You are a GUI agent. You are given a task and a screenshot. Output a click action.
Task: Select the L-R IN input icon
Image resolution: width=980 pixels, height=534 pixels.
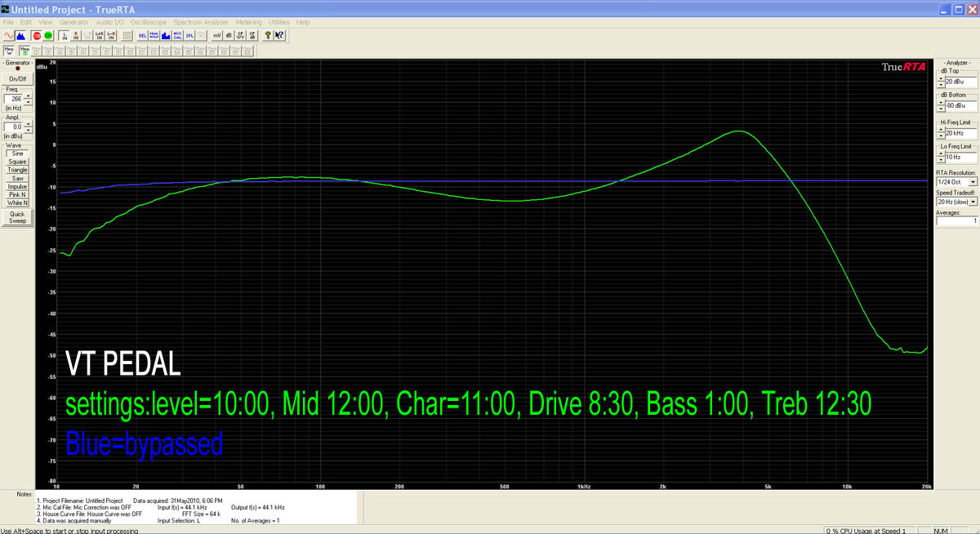pyautogui.click(x=111, y=35)
